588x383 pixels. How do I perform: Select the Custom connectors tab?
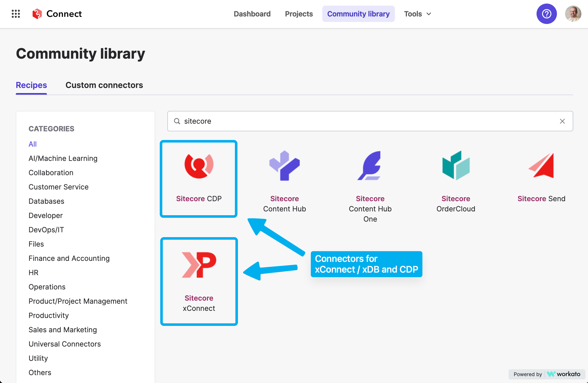104,84
